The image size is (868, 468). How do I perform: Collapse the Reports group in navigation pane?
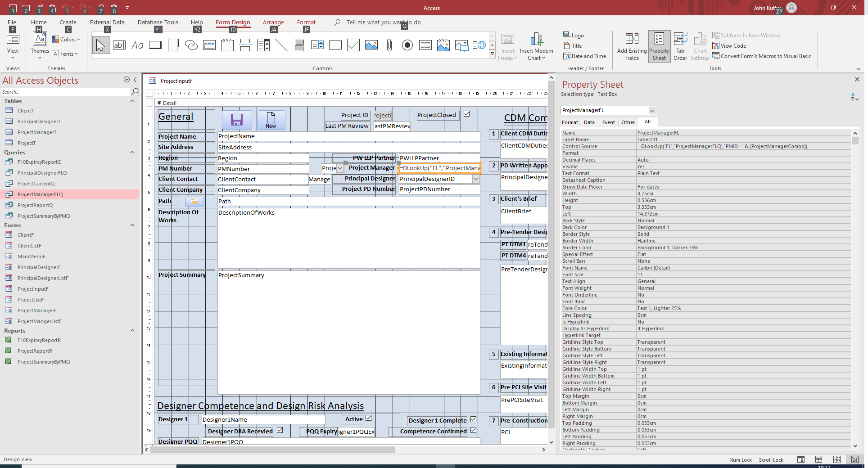tap(132, 331)
